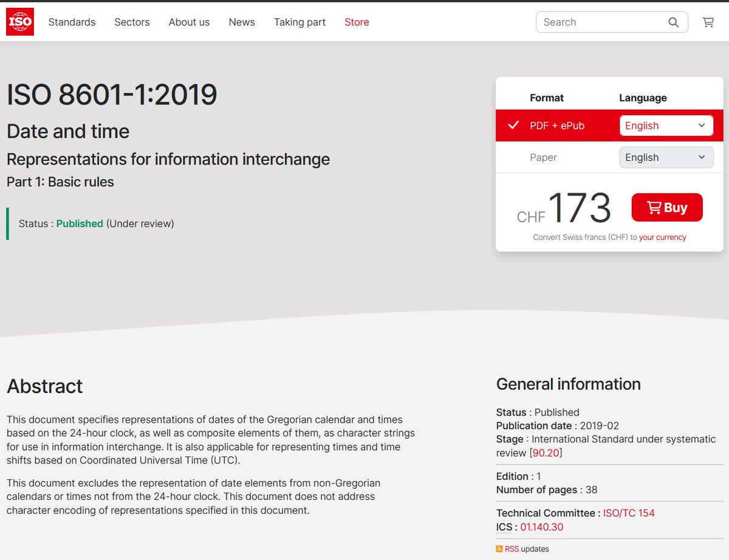Click the Format column header
This screenshot has height=560, width=729.
547,98
